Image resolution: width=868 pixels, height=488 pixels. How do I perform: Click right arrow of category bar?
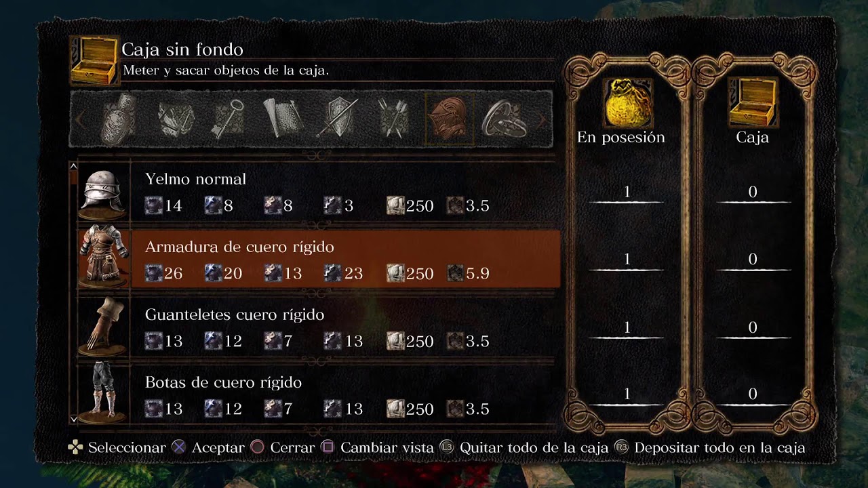pos(542,120)
